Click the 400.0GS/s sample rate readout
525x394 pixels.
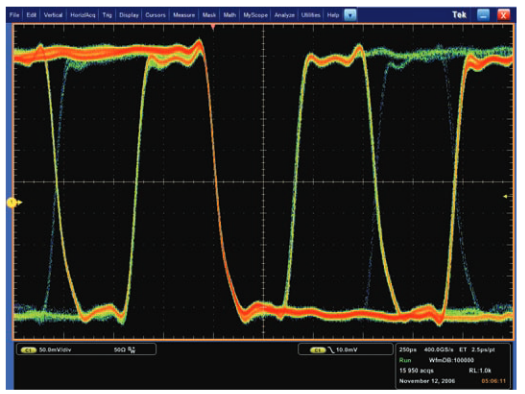(439, 349)
